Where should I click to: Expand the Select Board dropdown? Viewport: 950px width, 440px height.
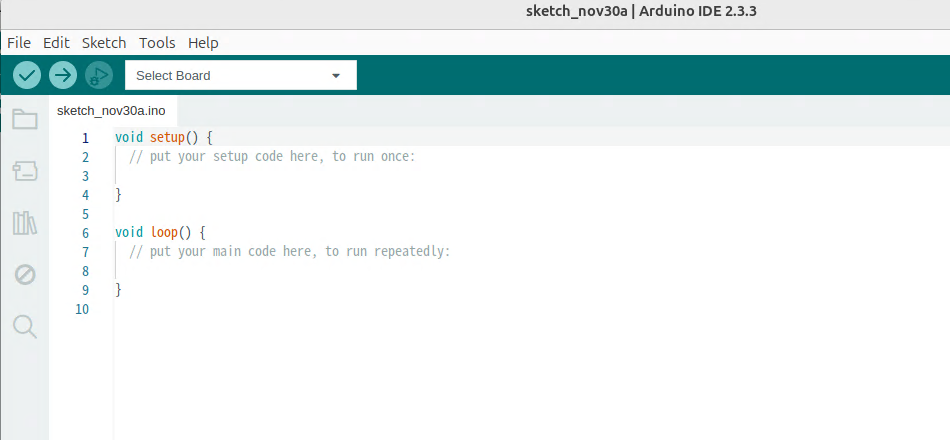coord(241,75)
